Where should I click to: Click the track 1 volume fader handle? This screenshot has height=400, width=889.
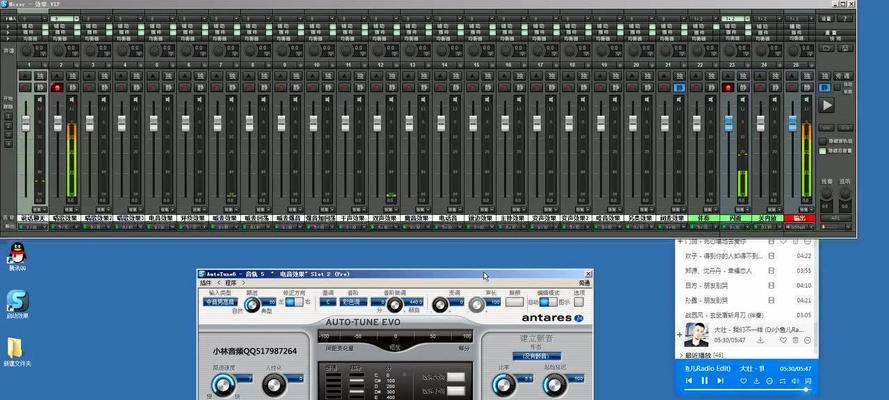click(x=26, y=123)
